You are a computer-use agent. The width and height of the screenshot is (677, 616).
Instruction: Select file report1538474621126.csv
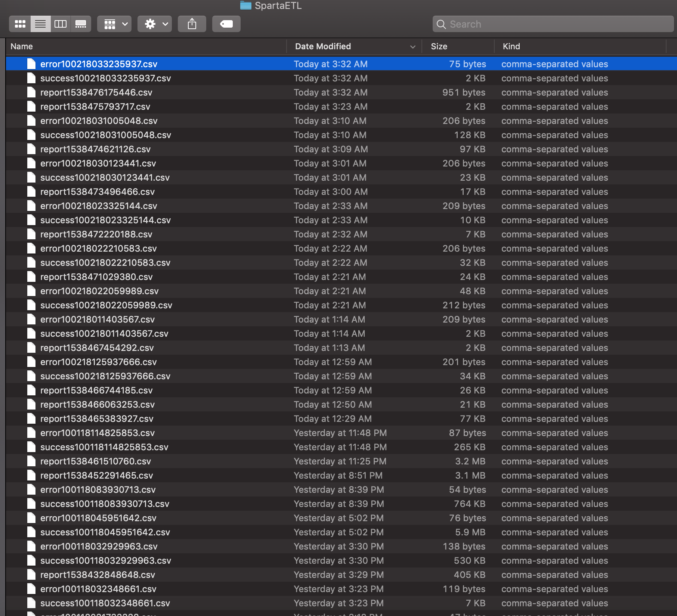[x=341, y=149]
